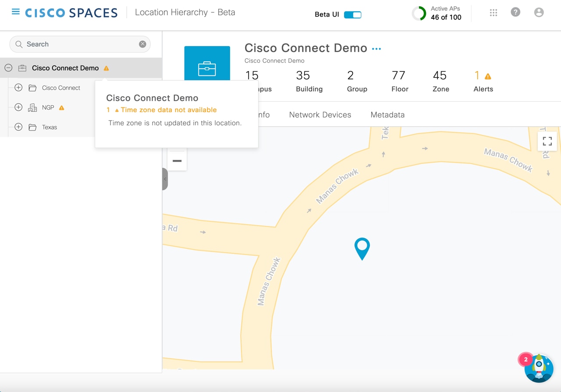The width and height of the screenshot is (561, 392).
Task: Click into the Search field
Action: [x=80, y=44]
